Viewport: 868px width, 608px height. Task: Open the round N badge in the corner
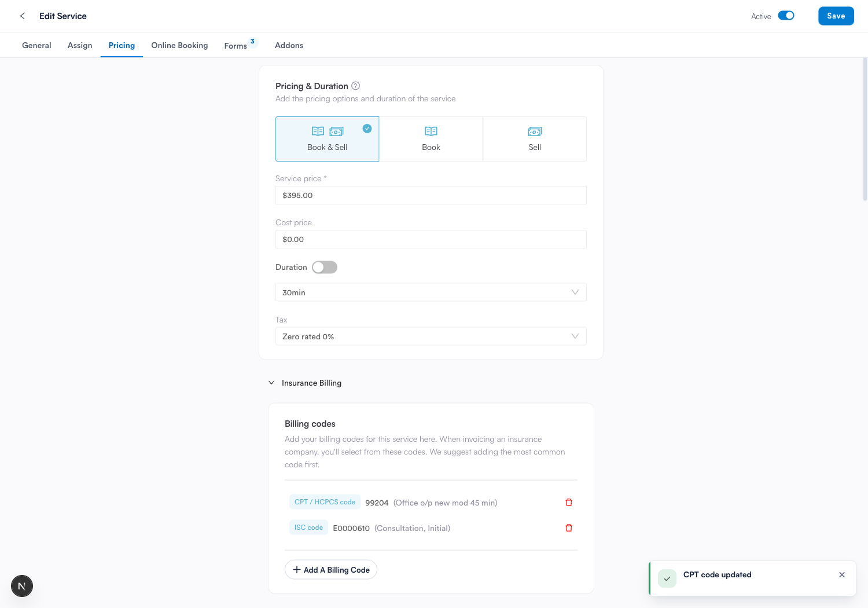click(22, 586)
